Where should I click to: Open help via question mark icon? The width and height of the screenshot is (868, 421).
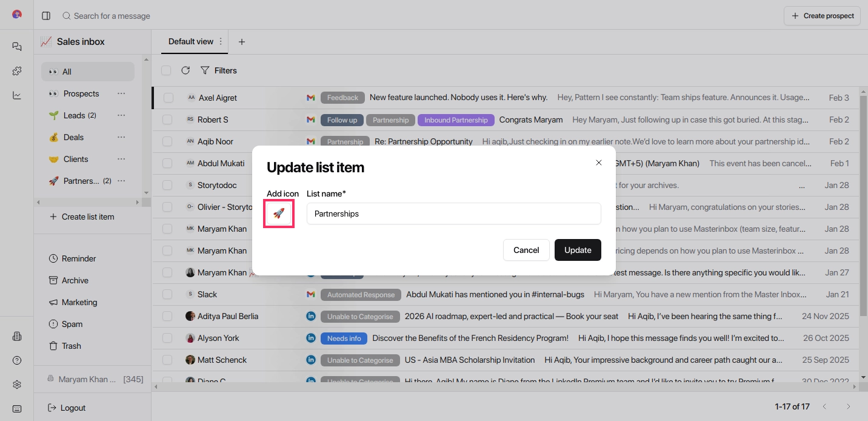point(16,360)
